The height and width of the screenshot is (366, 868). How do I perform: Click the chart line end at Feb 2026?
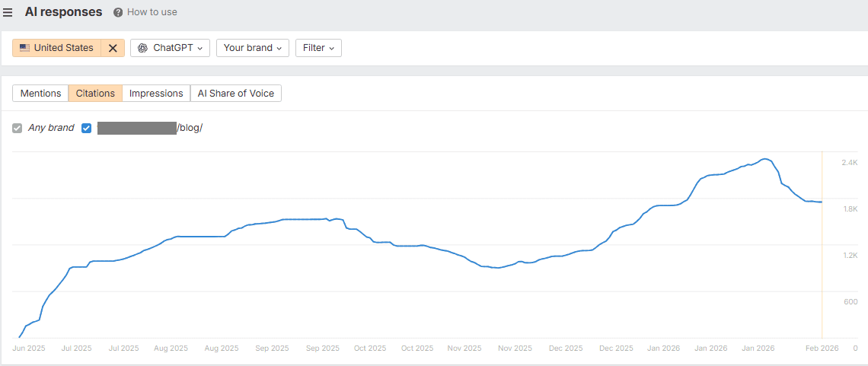821,202
